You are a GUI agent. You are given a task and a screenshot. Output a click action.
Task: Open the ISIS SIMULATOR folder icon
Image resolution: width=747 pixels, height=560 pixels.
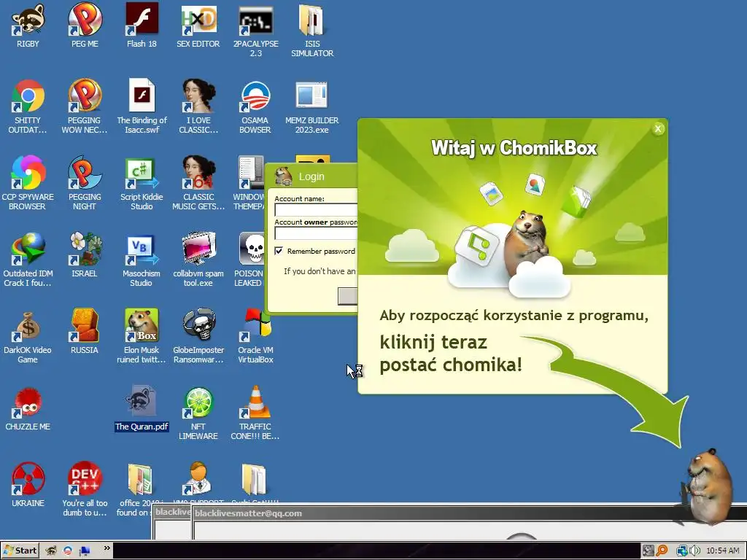click(312, 20)
